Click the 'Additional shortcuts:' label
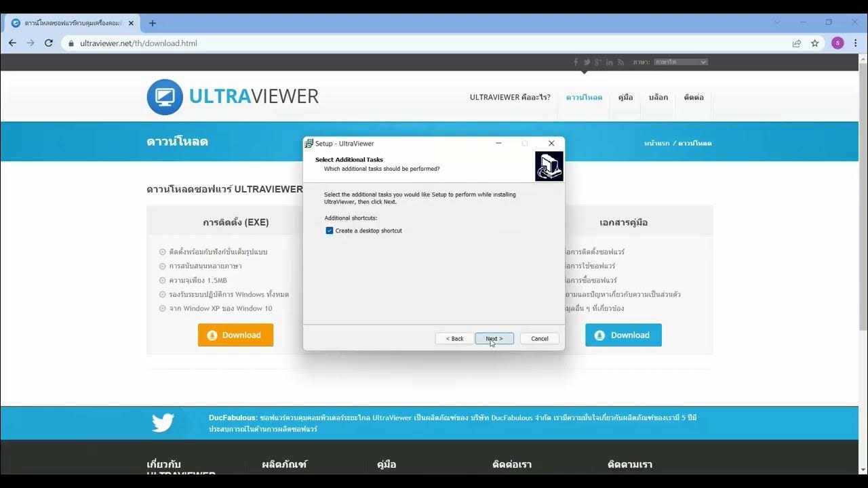 tap(351, 218)
